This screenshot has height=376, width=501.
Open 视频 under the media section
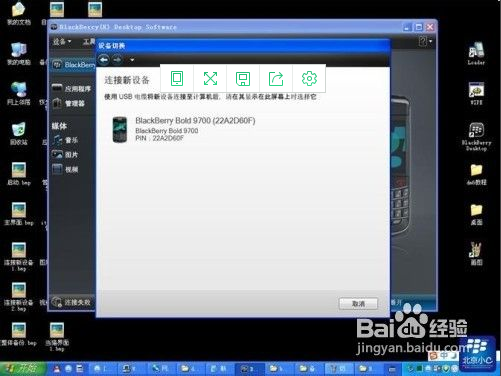coord(65,169)
